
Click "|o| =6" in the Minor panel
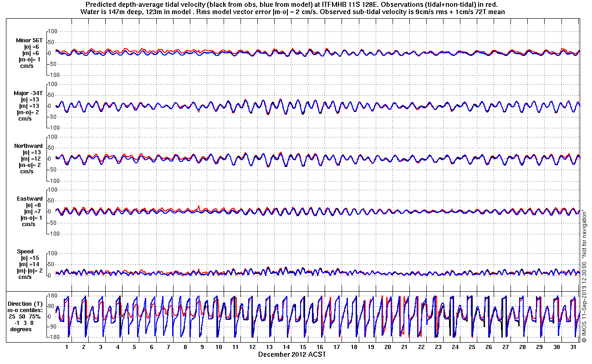[31, 46]
